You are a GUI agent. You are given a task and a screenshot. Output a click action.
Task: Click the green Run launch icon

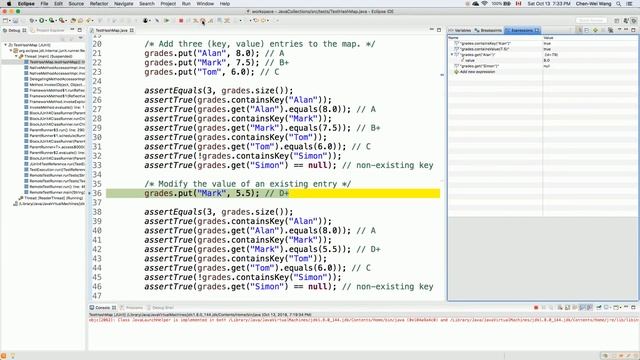pos(42,20)
